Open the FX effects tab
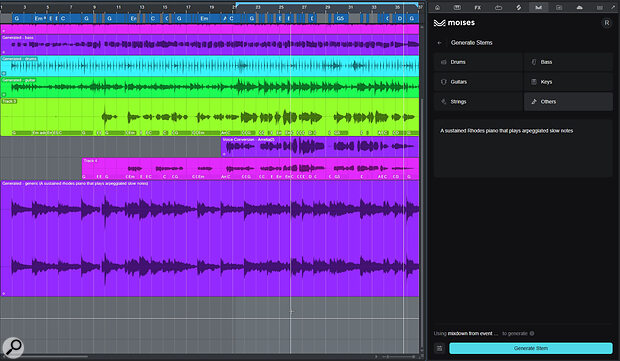 pyautogui.click(x=478, y=7)
